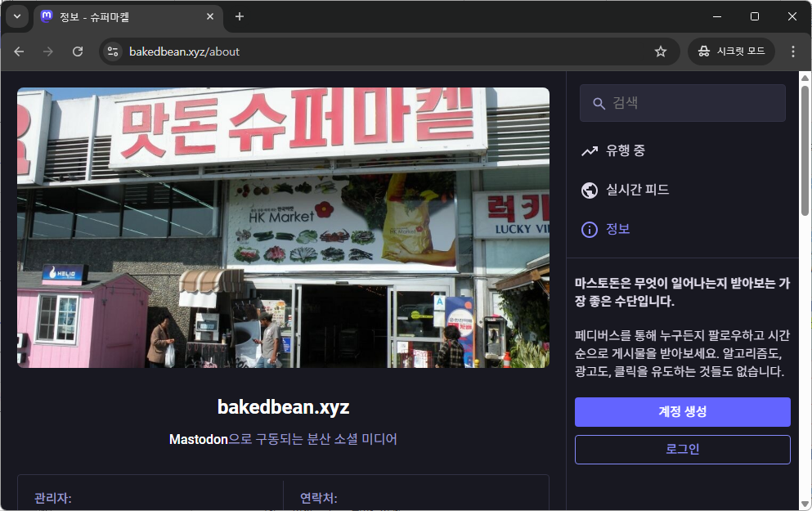
Task: Close the 정보 - 슈퍼마켙 tab
Action: (x=210, y=16)
